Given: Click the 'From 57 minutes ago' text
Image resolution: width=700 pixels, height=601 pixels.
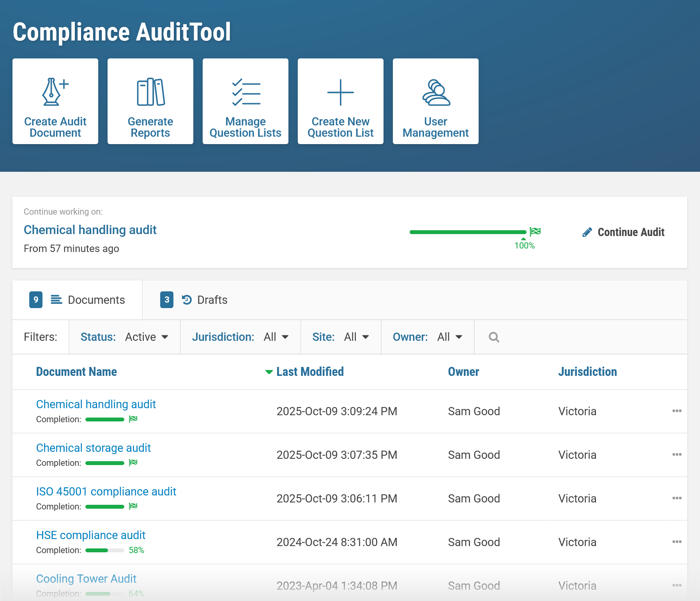Looking at the screenshot, I should 71,249.
